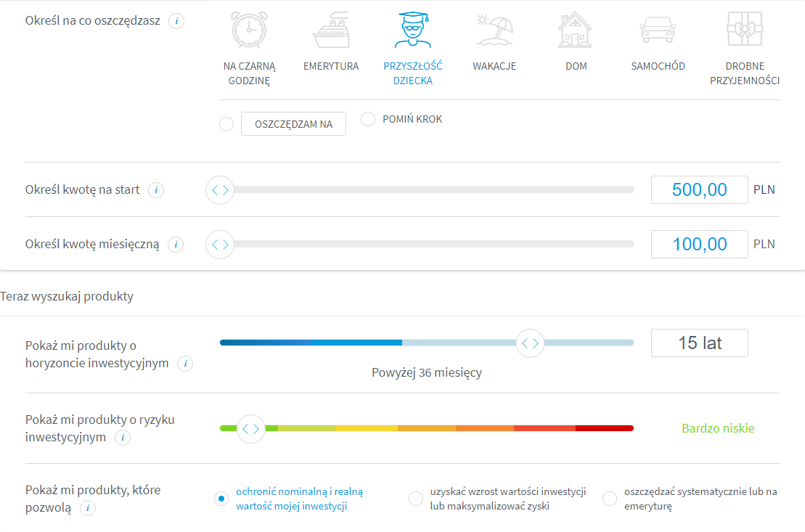Viewport: 805px width, 532px height.
Task: Choose the ship 'Emerytura' savings goal icon
Action: pyautogui.click(x=331, y=30)
